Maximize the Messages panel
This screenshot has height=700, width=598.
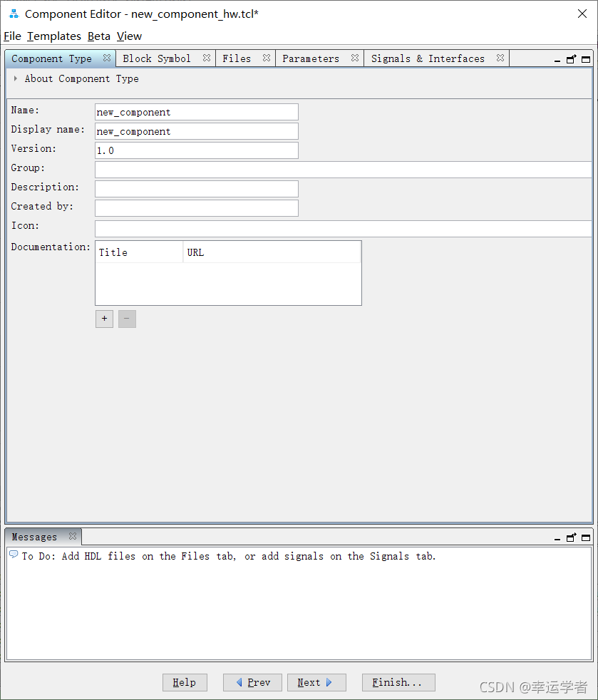(586, 538)
